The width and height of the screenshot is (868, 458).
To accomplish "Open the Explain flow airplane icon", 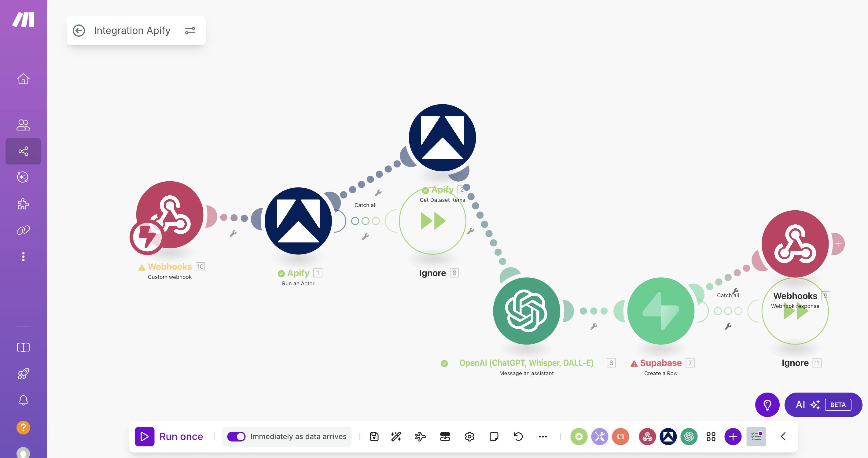I will pos(420,436).
